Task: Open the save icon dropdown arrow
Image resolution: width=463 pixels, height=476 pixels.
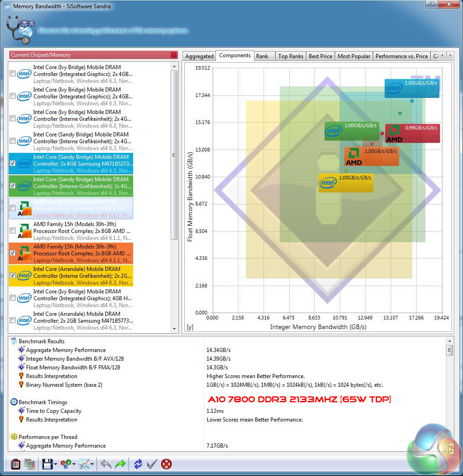Action: (x=55, y=464)
